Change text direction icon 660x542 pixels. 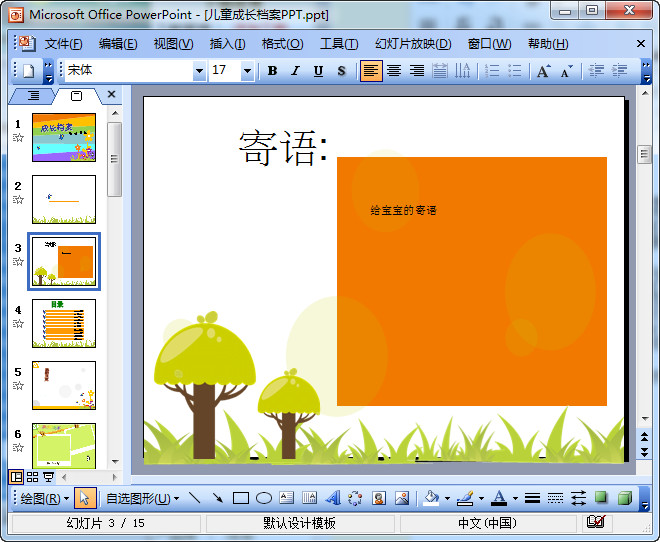pyautogui.click(x=463, y=71)
